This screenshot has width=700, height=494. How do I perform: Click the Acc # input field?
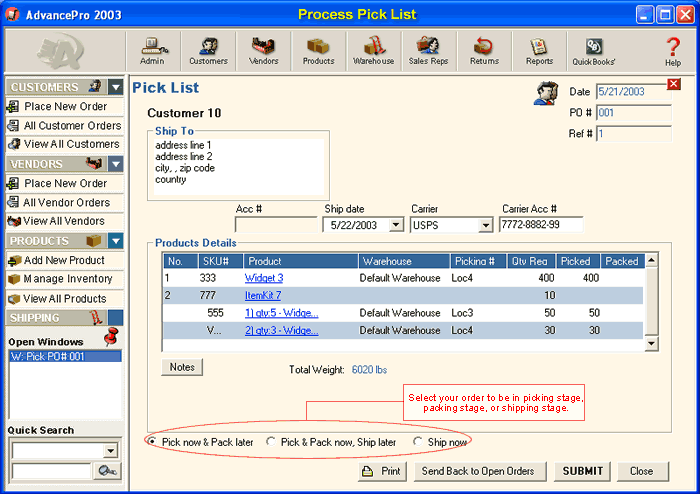point(276,225)
